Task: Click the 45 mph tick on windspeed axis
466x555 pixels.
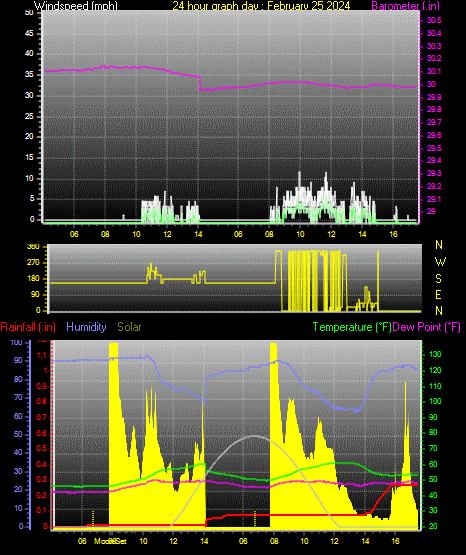Action: coord(29,34)
